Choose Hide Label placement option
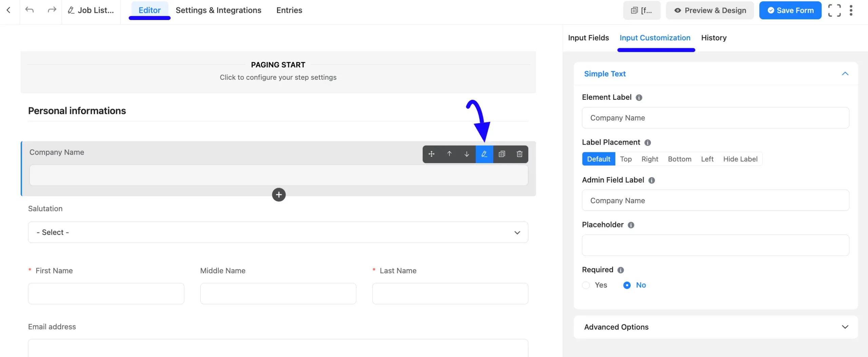Image resolution: width=868 pixels, height=357 pixels. [x=740, y=159]
